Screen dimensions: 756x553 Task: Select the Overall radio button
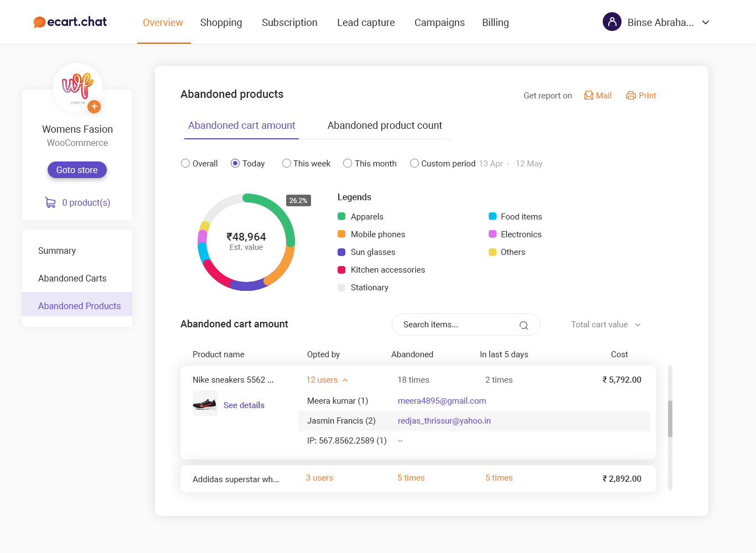click(185, 163)
